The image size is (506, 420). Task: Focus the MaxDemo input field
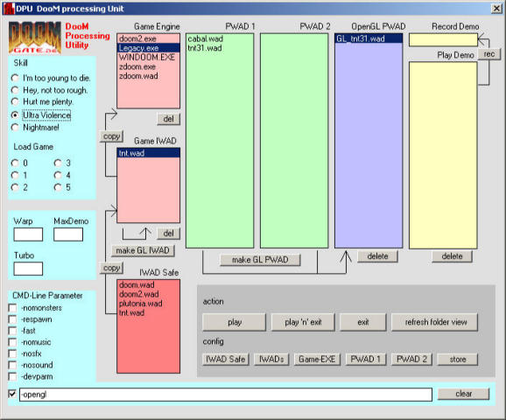(68, 234)
